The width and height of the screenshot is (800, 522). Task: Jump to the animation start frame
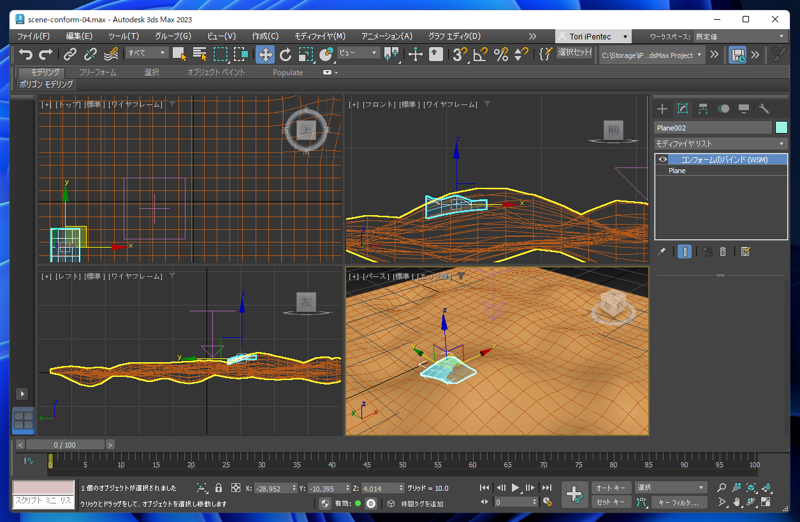[x=484, y=488]
